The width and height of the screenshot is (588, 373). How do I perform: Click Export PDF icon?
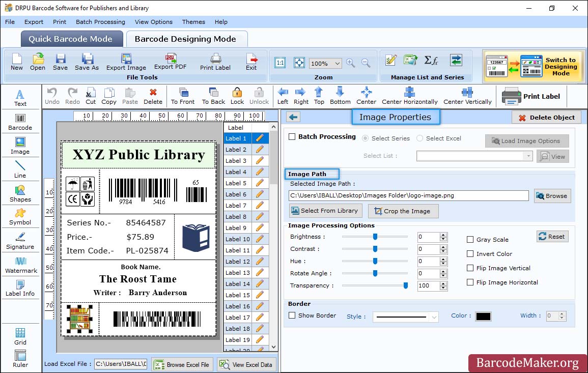(x=170, y=62)
